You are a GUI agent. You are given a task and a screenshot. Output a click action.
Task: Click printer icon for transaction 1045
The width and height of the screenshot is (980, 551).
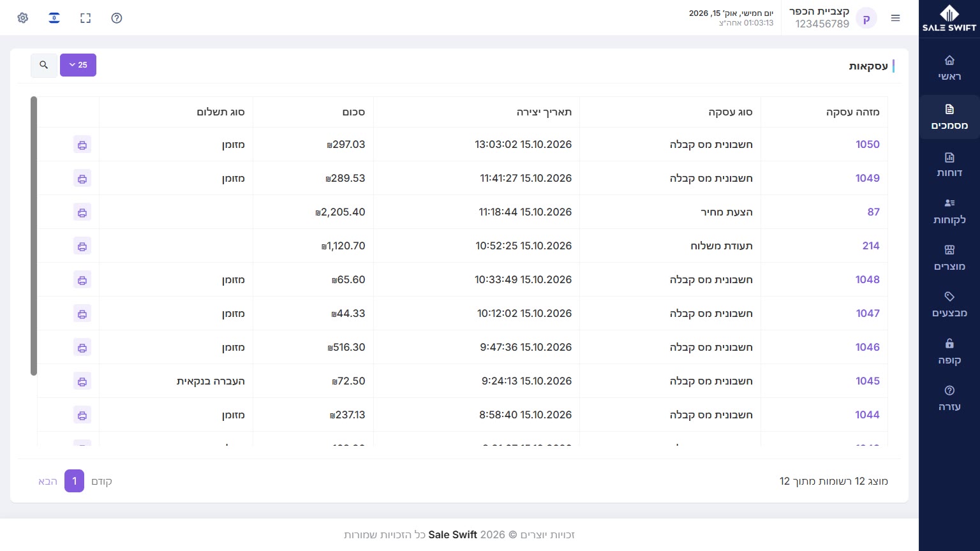pos(82,381)
